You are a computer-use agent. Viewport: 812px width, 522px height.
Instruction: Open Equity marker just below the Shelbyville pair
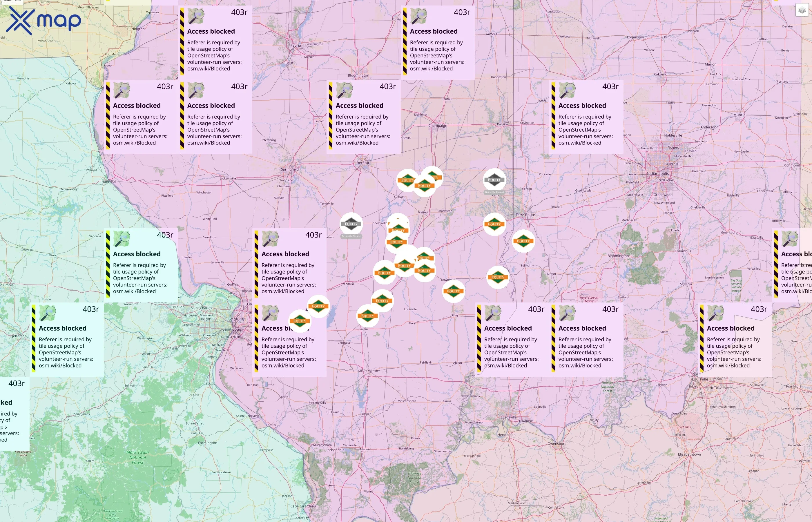click(x=396, y=242)
